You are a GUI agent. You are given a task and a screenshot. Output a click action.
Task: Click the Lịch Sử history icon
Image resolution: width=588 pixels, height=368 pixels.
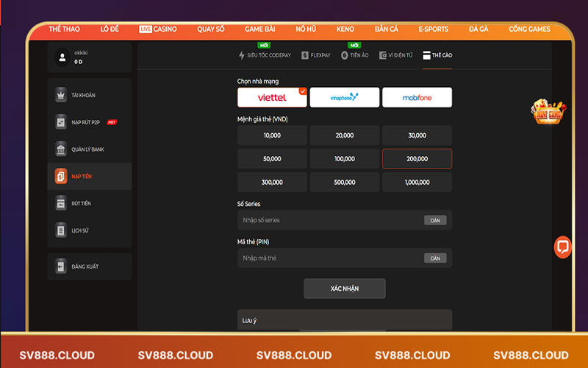61,230
